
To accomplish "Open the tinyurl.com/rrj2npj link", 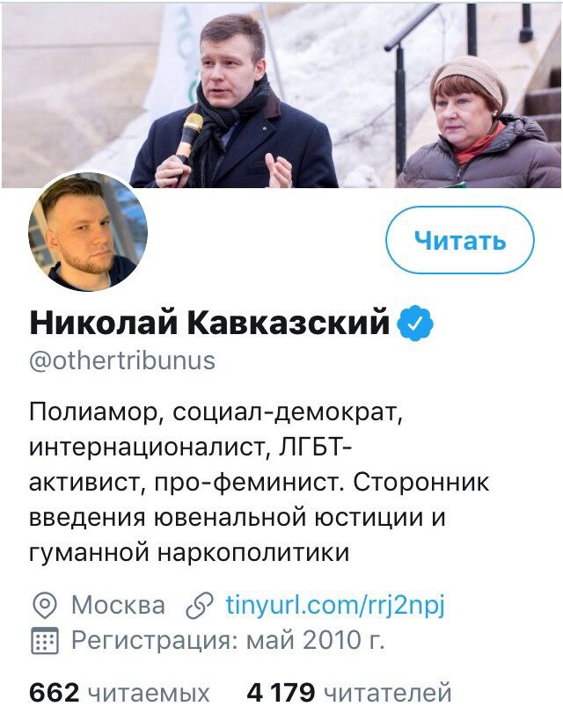I will point(335,606).
